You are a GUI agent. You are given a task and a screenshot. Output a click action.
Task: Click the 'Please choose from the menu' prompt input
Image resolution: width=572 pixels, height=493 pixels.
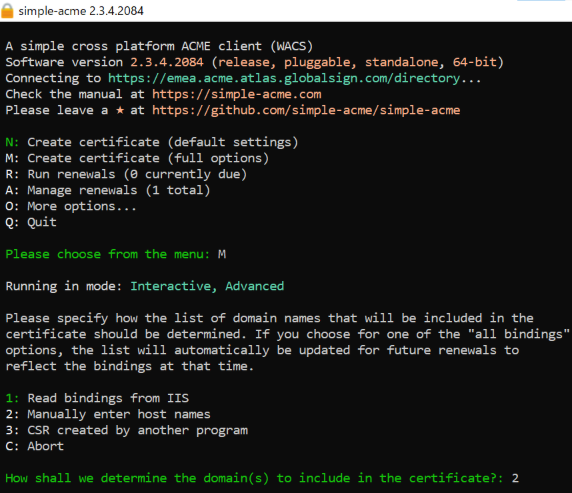[x=222, y=254]
